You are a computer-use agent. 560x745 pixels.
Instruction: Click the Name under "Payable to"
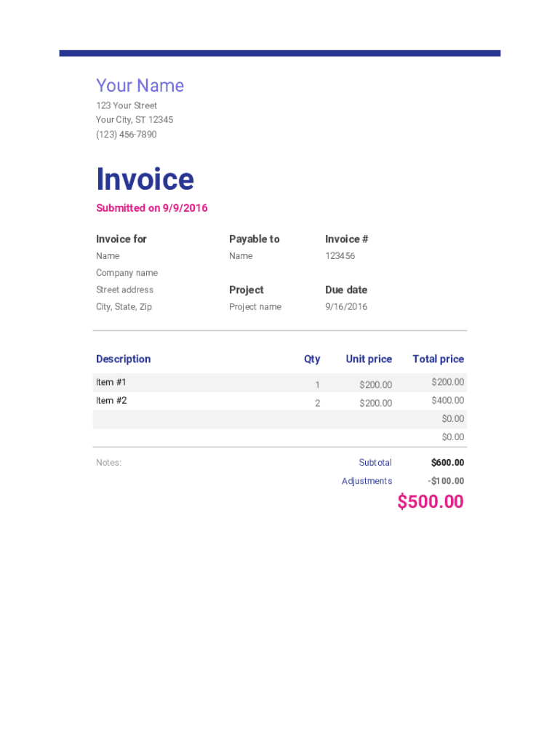pyautogui.click(x=241, y=256)
